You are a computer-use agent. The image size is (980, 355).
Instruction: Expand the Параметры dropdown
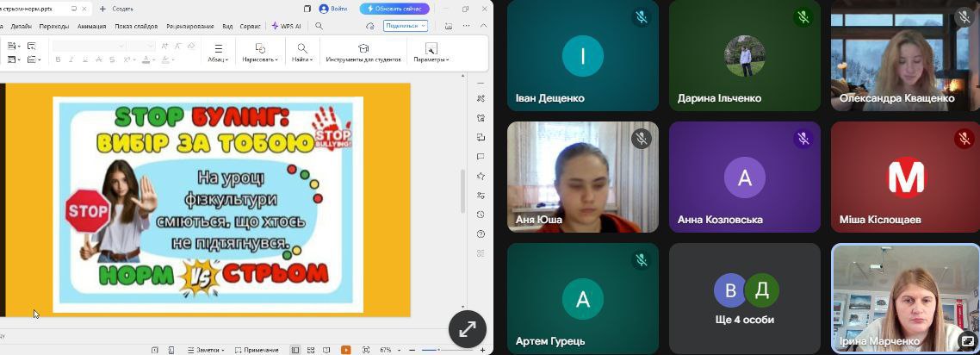431,53
